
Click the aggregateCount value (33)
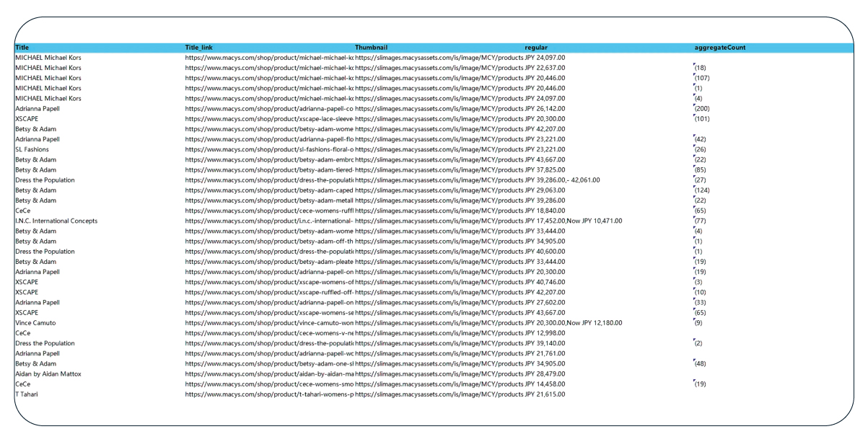pos(699,303)
